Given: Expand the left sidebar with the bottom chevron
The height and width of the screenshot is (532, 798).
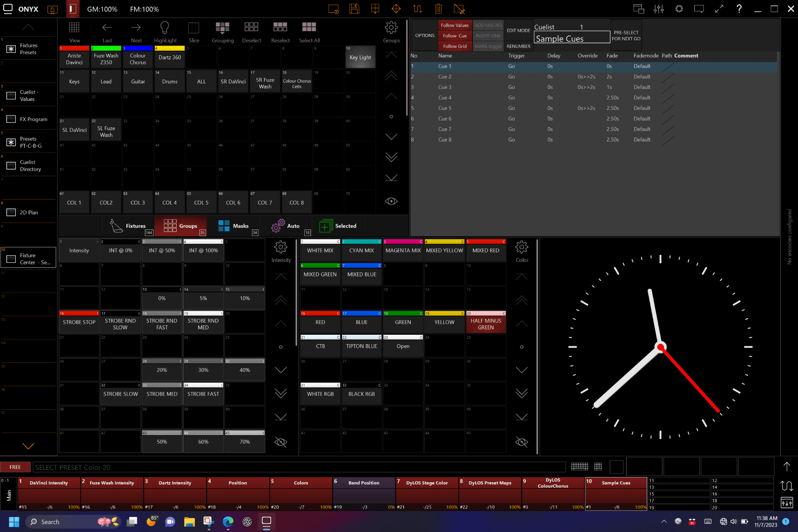Looking at the screenshot, I should click(28, 446).
